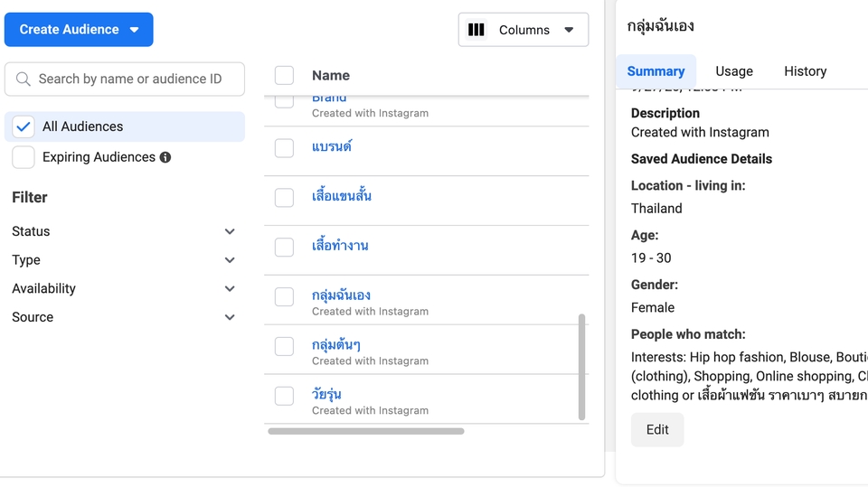The image size is (868, 487).
Task: Click the People who match label
Action: tap(688, 334)
